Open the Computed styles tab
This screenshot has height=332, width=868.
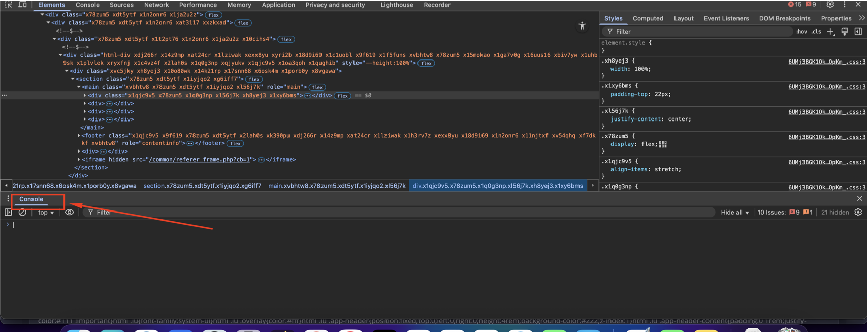648,18
